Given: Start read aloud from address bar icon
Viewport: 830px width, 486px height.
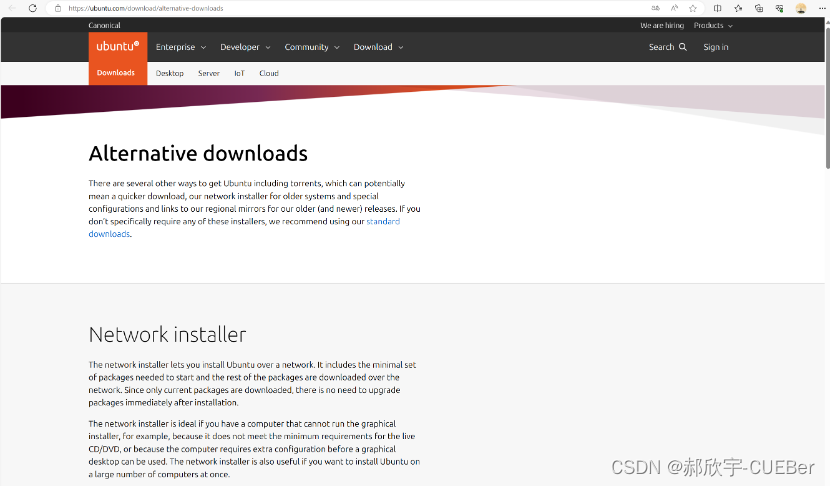Looking at the screenshot, I should coord(674,8).
